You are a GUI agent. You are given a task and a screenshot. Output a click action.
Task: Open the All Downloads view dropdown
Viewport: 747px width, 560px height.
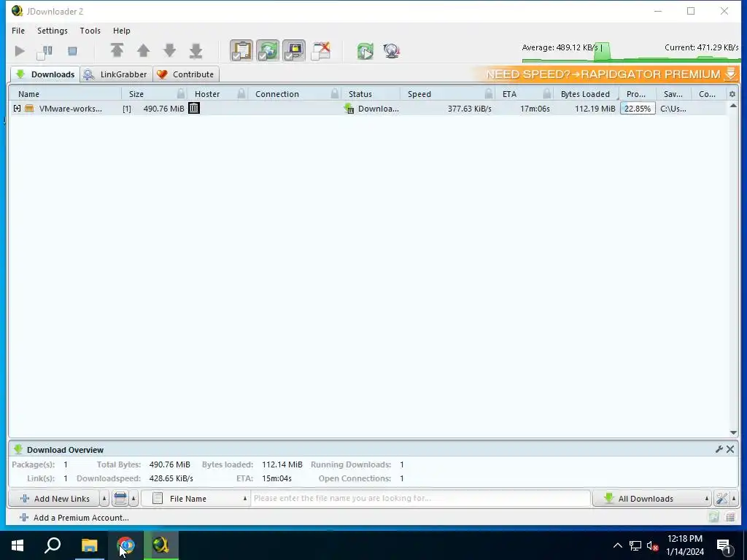point(651,499)
